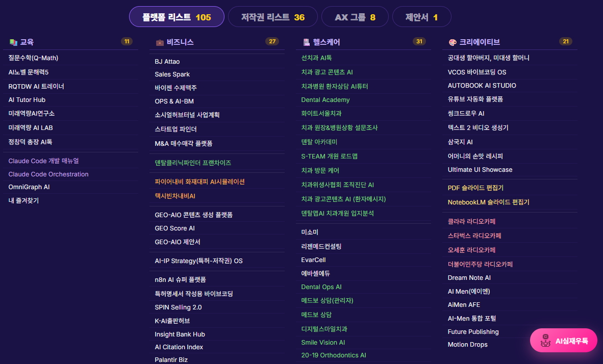This screenshot has height=364, width=603.
Task: Click the 크리에이티브 count badge 21
Action: point(566,41)
